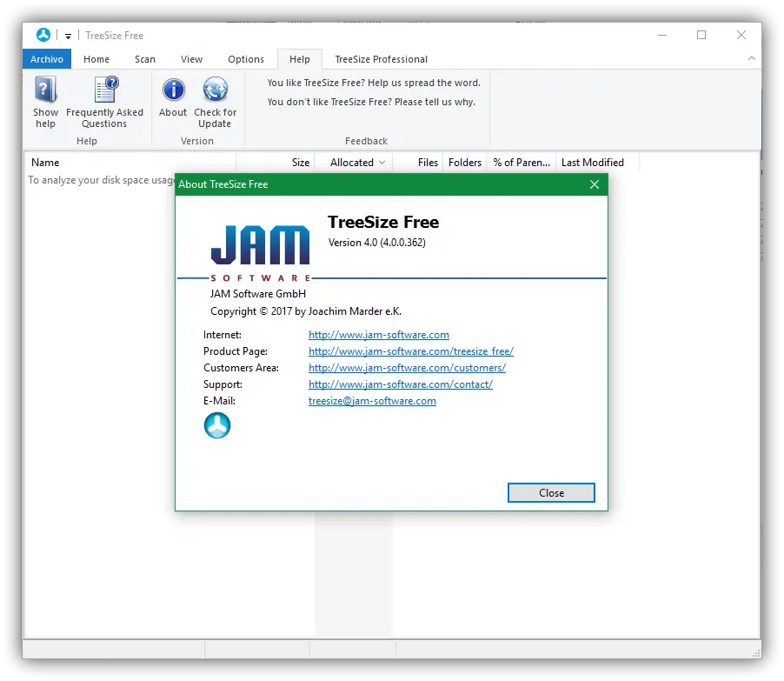
Task: Click the copyright 2017 Joachim Marder text
Action: tap(305, 311)
